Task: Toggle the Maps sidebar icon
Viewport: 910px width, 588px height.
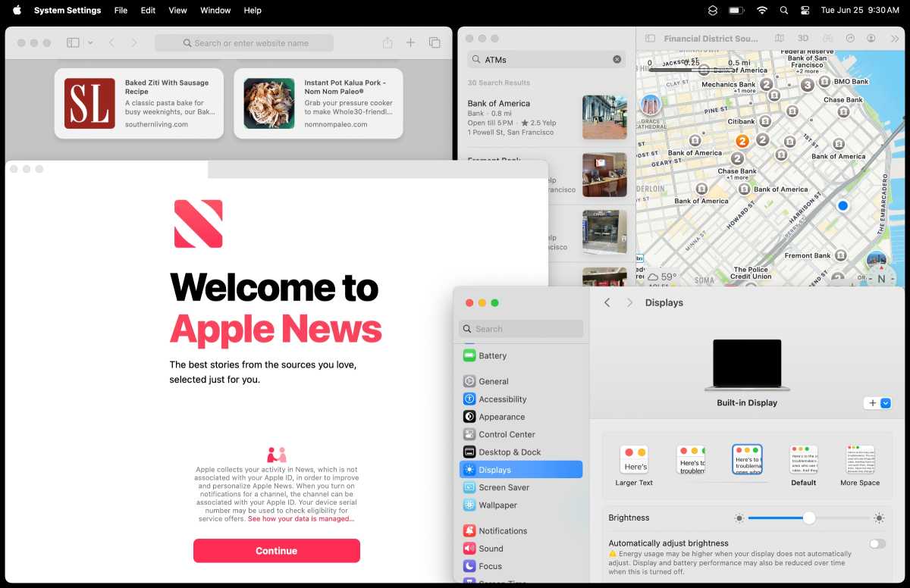Action: [650, 39]
